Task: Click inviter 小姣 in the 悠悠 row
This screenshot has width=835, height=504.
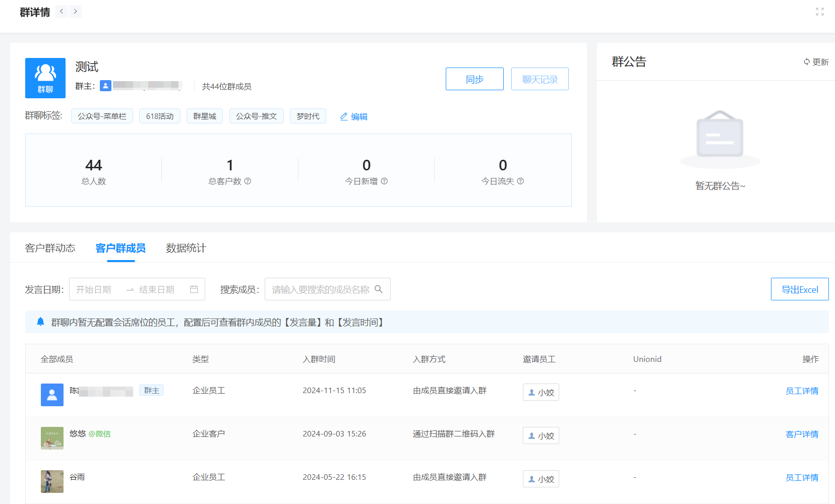Action: 541,435
